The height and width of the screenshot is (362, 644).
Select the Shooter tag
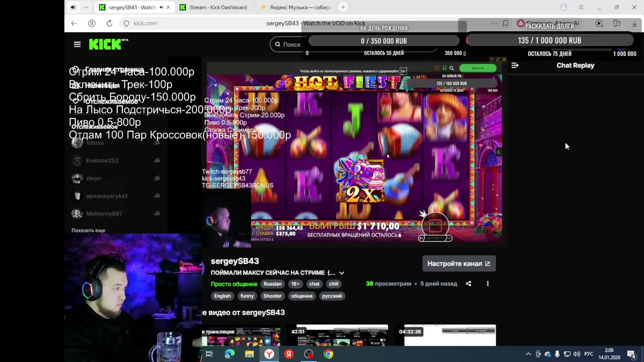click(272, 296)
